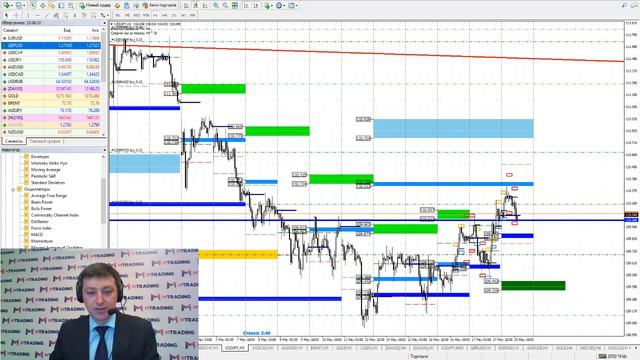Select the vertical line tool
The height and width of the screenshot is (360, 640).
point(28,15)
